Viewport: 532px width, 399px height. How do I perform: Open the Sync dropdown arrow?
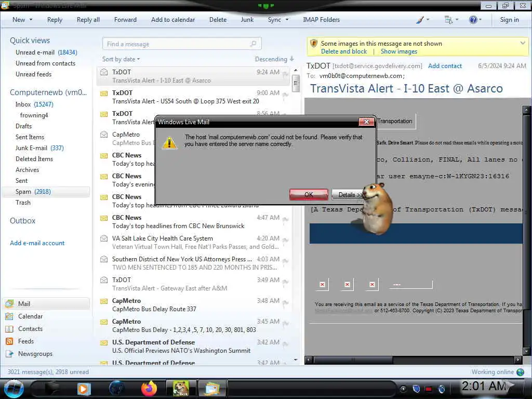click(287, 20)
